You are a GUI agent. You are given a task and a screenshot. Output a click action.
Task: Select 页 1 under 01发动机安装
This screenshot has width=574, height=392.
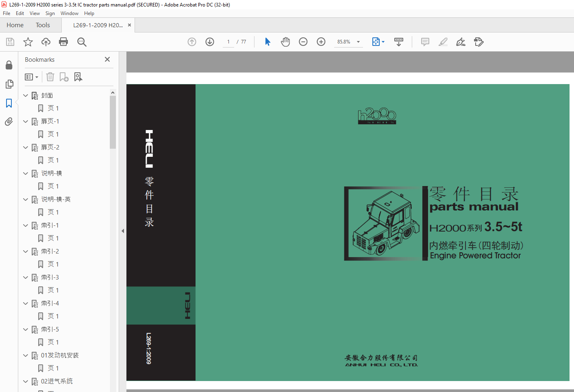53,368
